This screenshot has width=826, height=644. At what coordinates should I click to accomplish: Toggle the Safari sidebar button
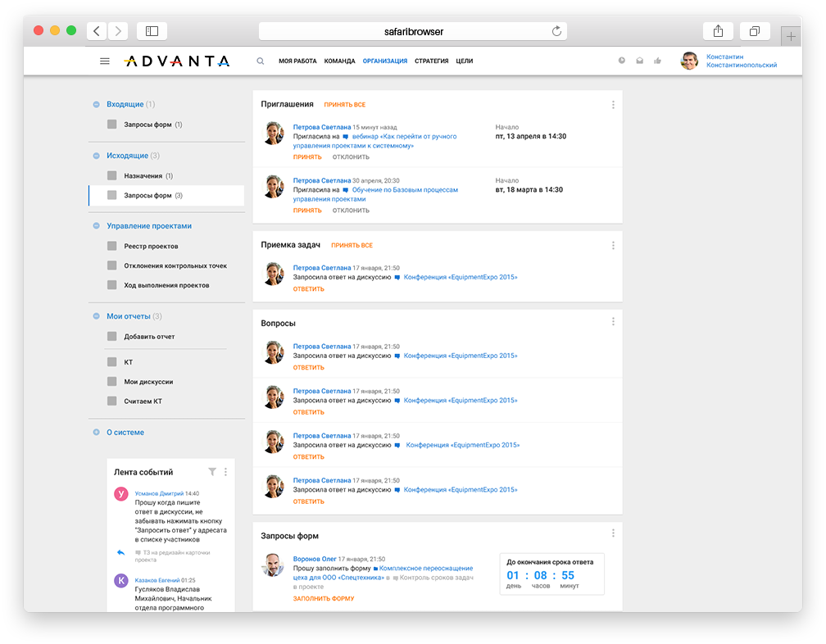pos(152,31)
